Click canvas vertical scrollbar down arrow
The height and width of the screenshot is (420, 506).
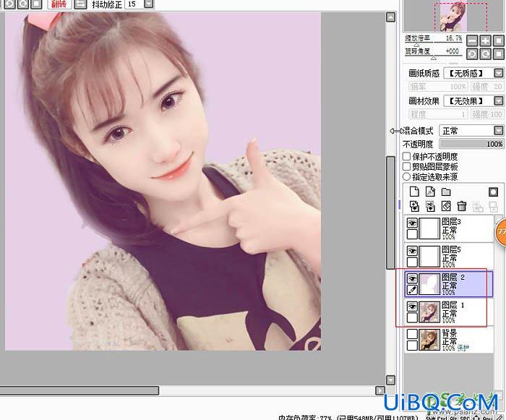(x=390, y=380)
